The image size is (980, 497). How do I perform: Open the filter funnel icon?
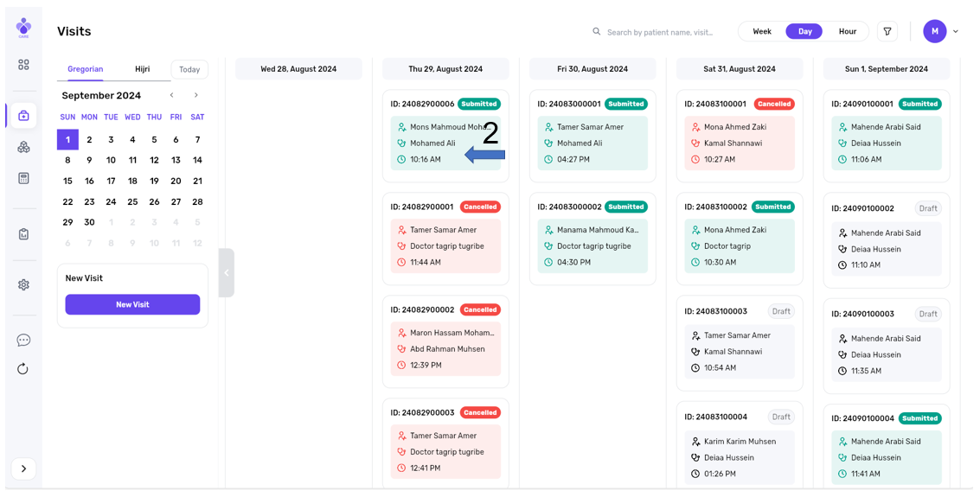tap(887, 32)
